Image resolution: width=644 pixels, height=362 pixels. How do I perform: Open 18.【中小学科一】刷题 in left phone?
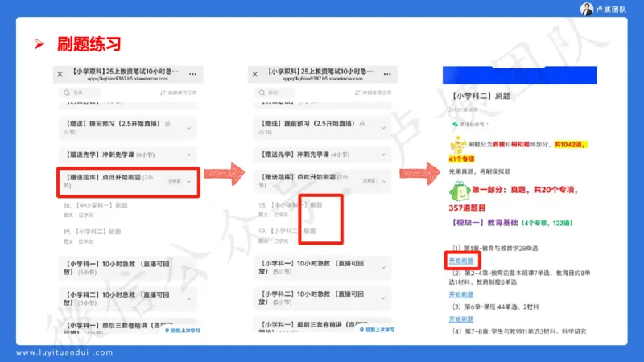[x=95, y=205]
